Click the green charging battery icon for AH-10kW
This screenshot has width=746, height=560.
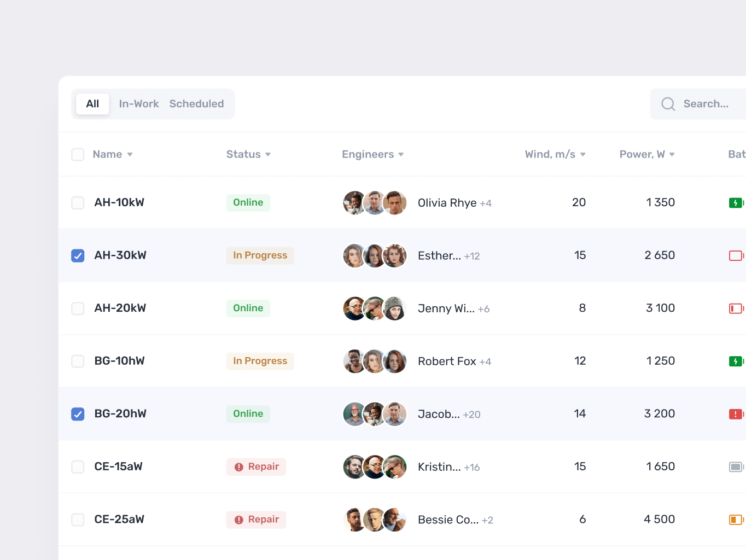coord(736,203)
